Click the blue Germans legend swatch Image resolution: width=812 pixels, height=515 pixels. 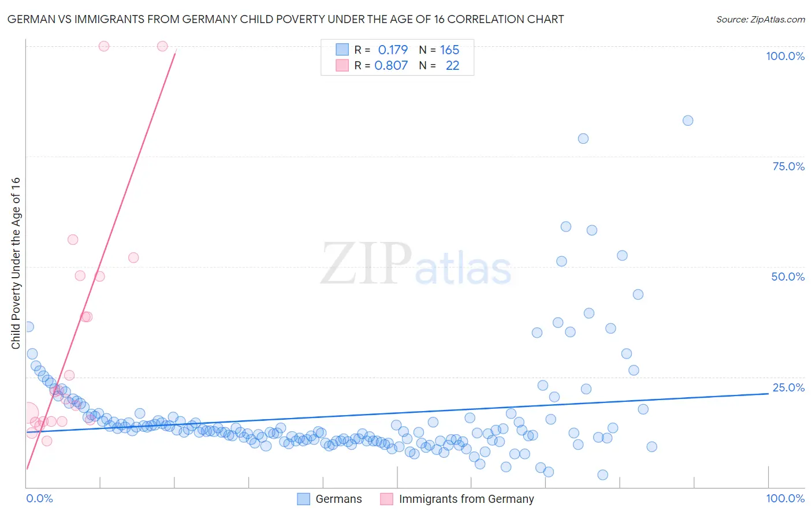pyautogui.click(x=304, y=499)
